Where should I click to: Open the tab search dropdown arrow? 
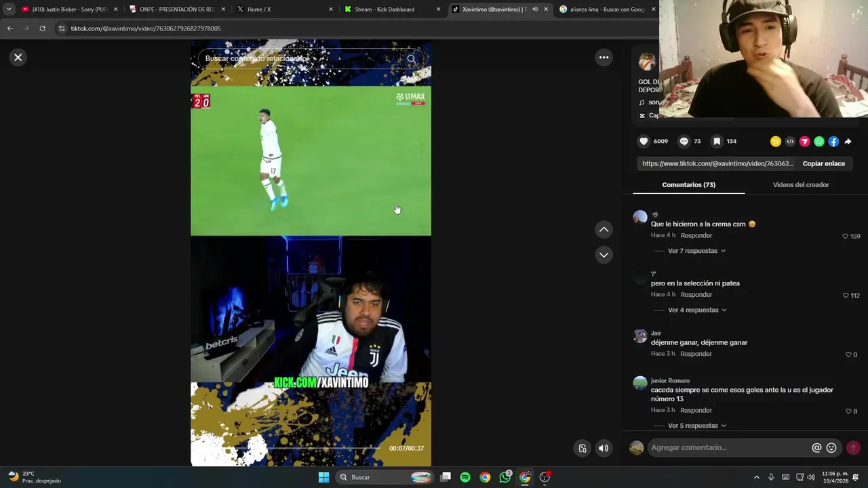pyautogui.click(x=8, y=9)
